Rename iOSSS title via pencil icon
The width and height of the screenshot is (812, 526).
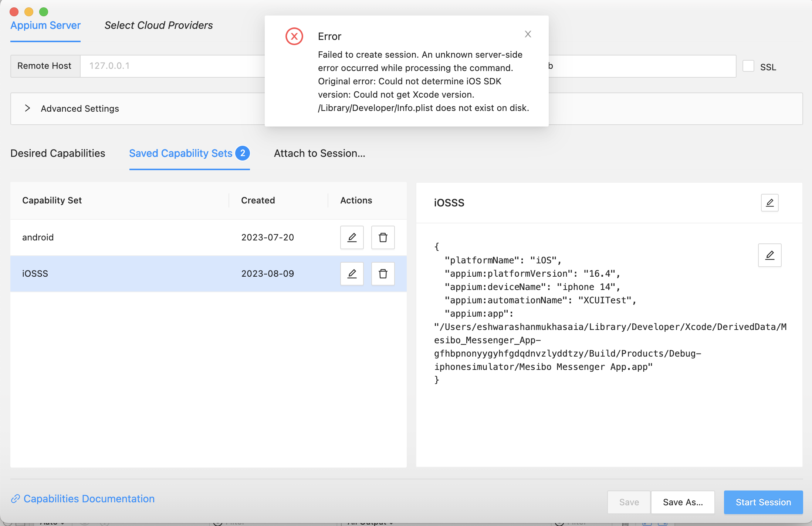(769, 203)
